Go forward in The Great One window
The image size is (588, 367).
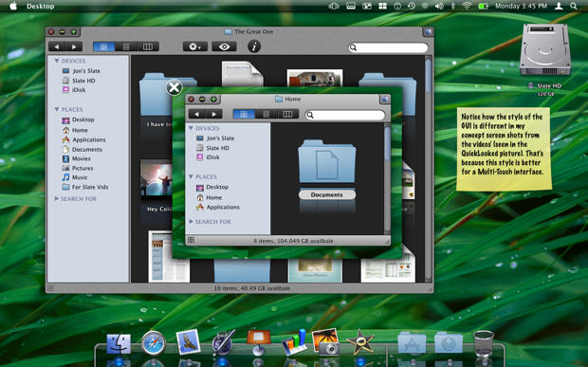click(x=74, y=46)
